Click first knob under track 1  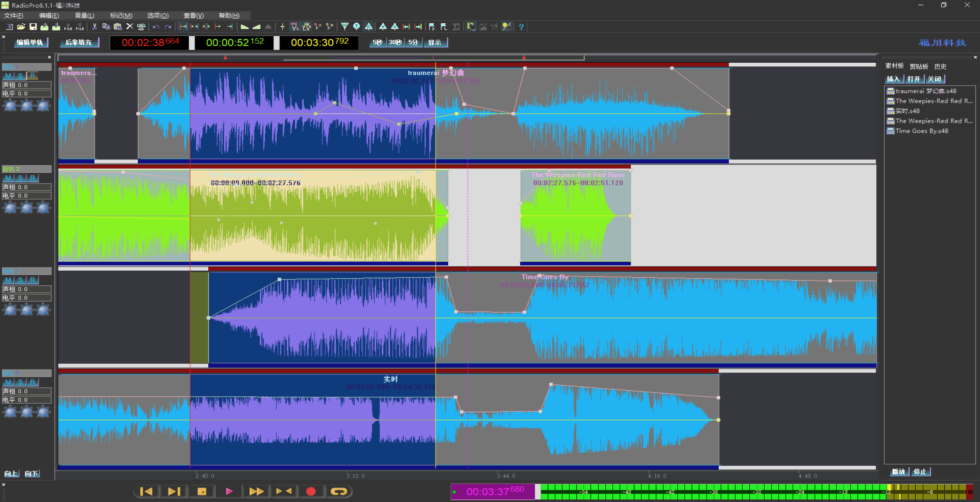[10, 106]
